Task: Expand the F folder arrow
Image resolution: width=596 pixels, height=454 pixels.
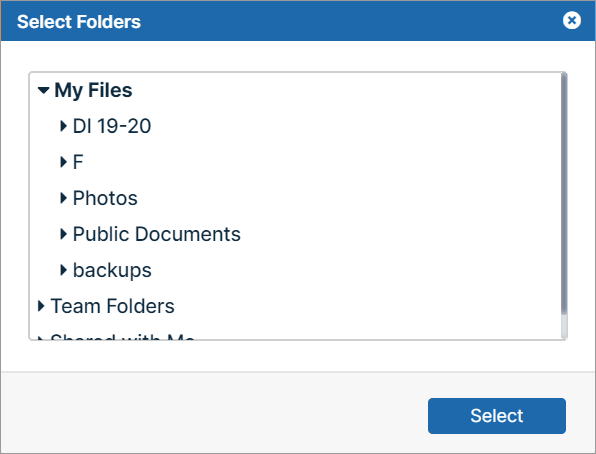Action: point(63,162)
